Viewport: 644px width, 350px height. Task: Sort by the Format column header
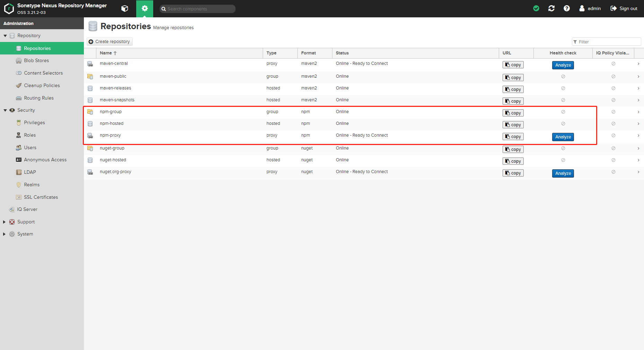click(x=315, y=53)
